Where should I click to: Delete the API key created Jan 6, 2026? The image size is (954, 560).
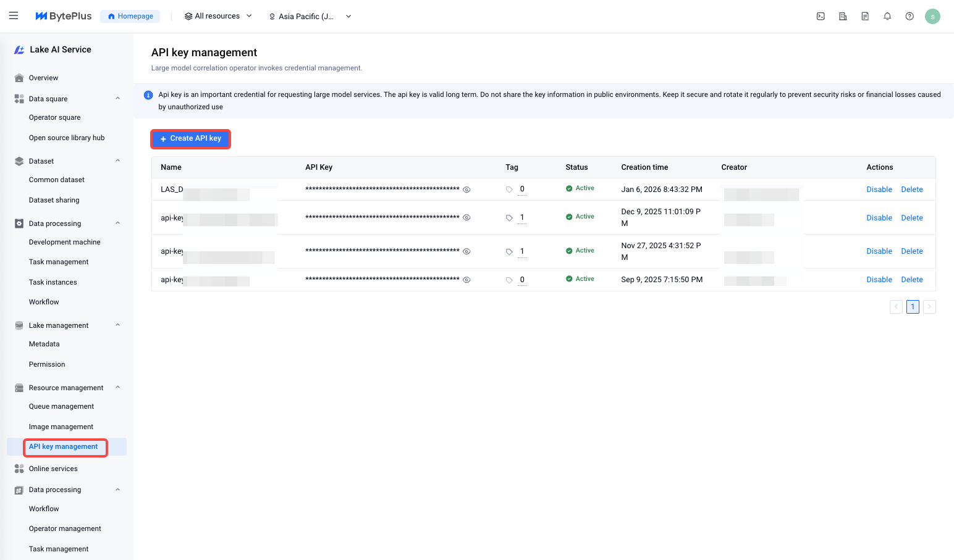(x=911, y=190)
